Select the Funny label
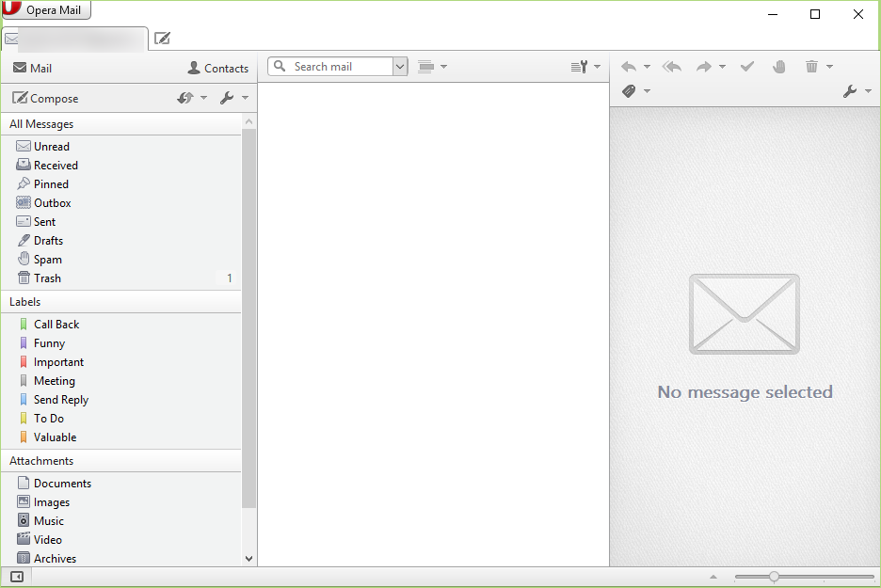 tap(121, 343)
